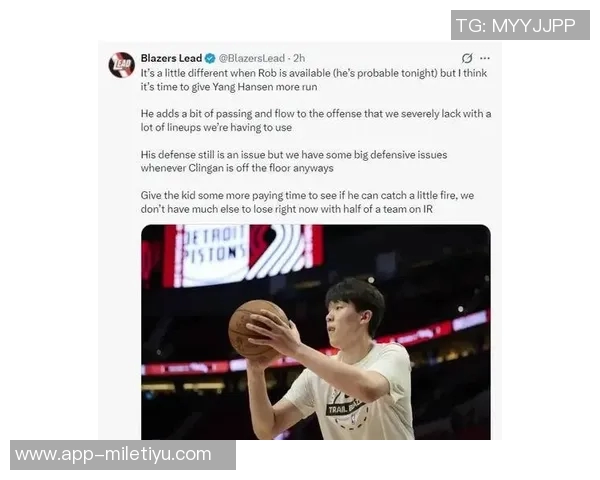Click the Trail Blazers logo on the shirt

tap(347, 410)
